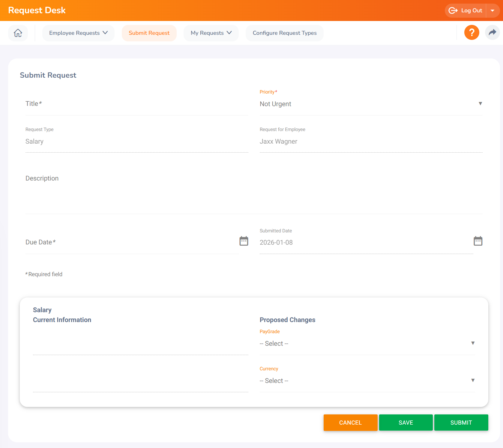Save the request draft
Viewport: 503px width, 448px height.
click(x=406, y=423)
